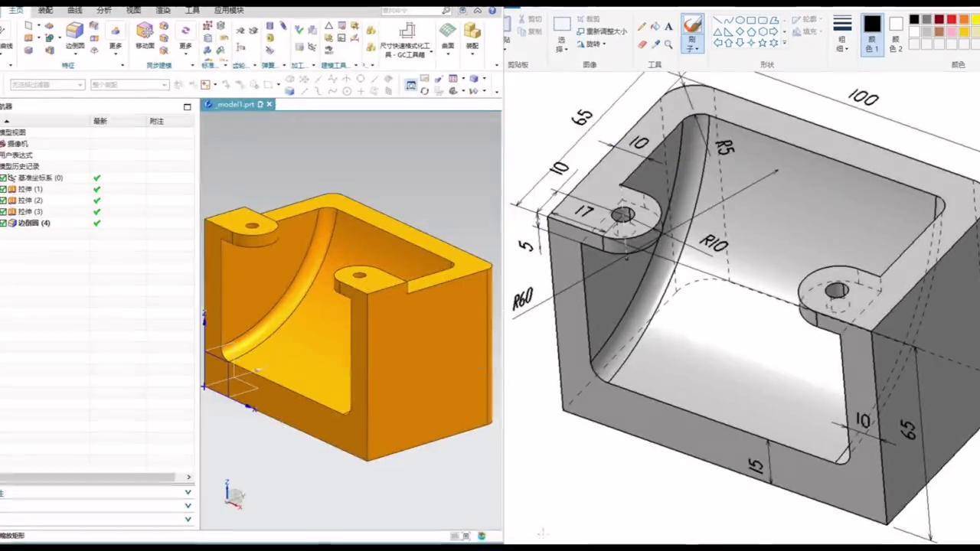Click the navigator horizontal scrollbar
This screenshot has width=980, height=551.
(x=87, y=478)
